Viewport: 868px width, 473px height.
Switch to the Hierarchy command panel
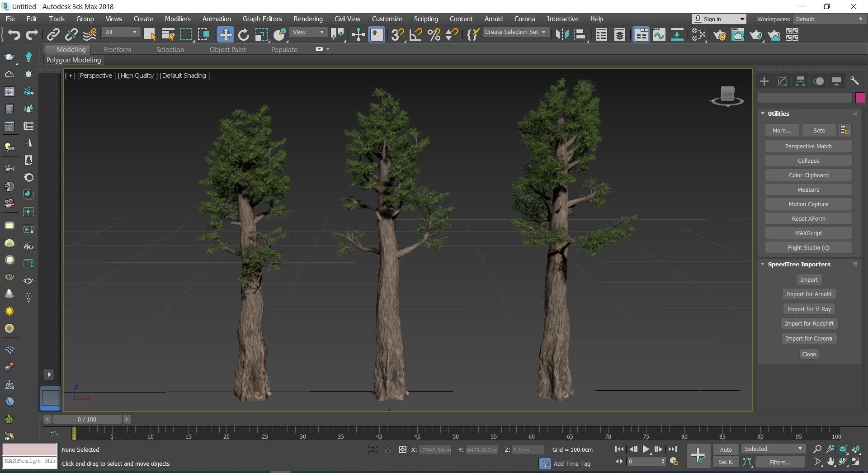[x=800, y=81]
